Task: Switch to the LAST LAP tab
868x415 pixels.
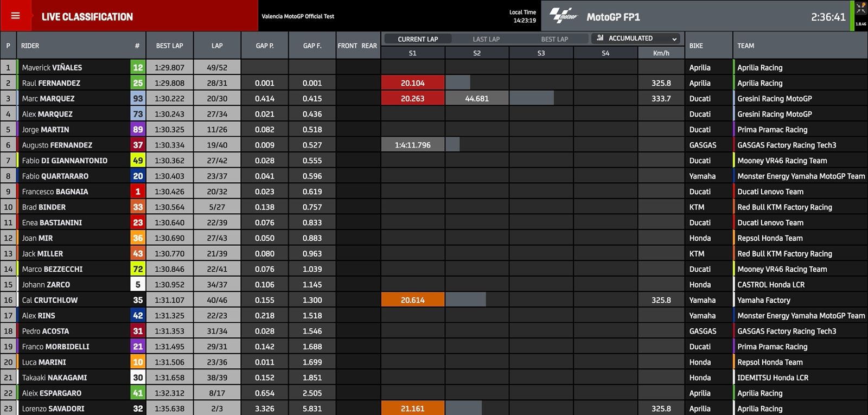Action: 486,39
